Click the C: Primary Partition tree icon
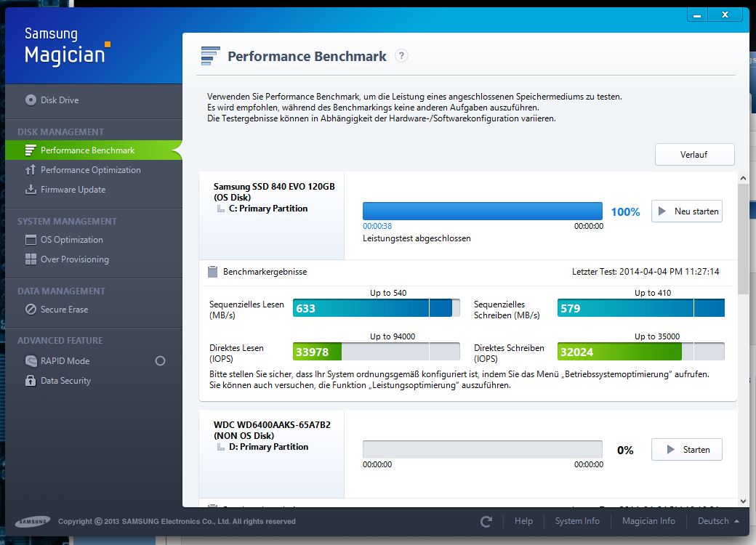The width and height of the screenshot is (756, 545). pos(221,209)
